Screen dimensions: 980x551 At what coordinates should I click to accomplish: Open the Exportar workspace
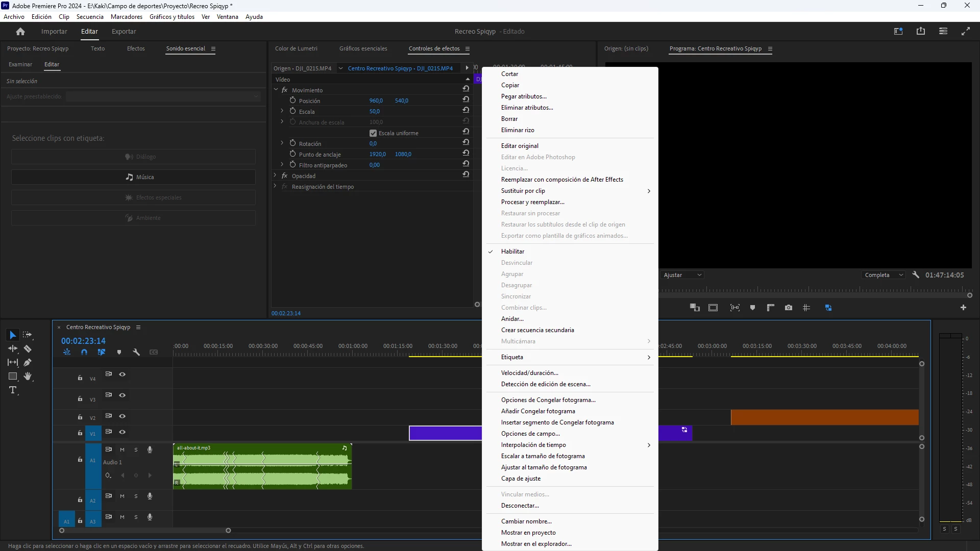(124, 32)
